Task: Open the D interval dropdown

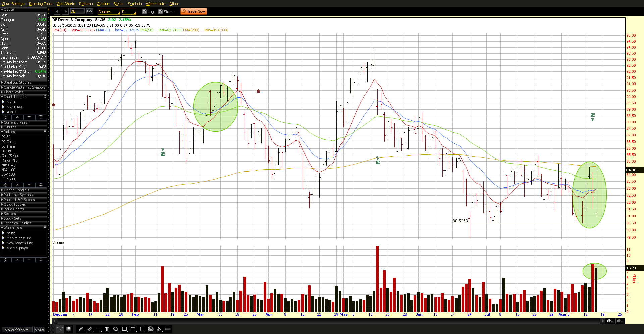Action: pyautogui.click(x=128, y=12)
